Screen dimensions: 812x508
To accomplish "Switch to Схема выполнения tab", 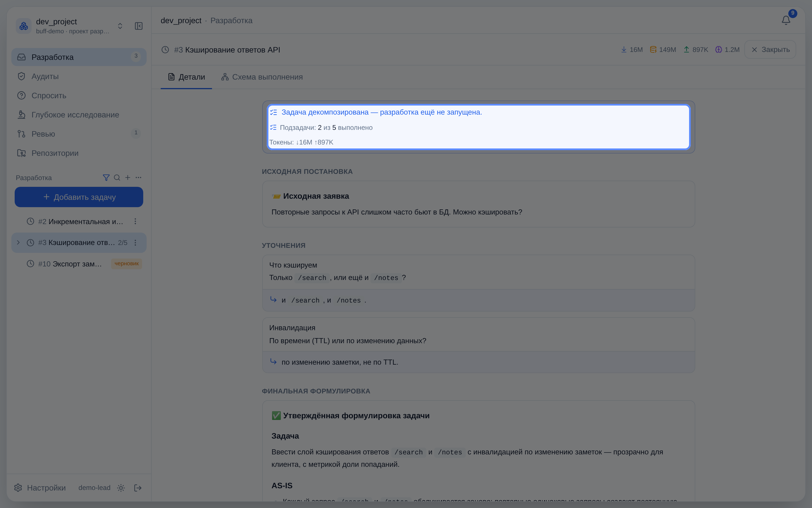I will (x=262, y=77).
